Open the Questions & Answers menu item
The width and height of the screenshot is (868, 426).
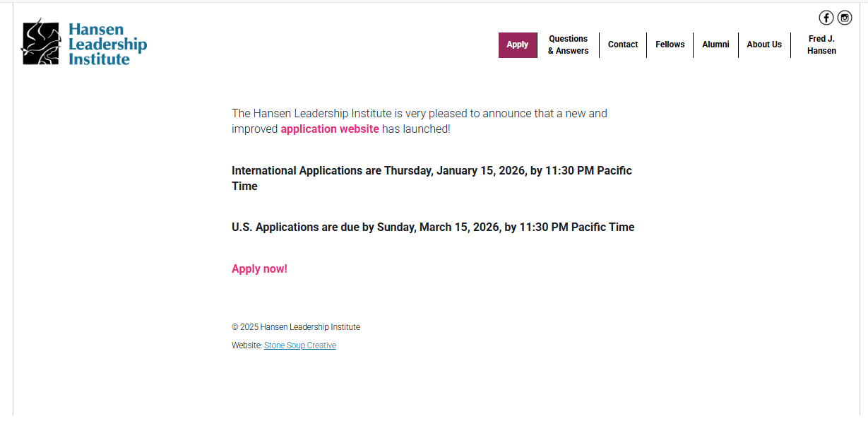coord(568,45)
